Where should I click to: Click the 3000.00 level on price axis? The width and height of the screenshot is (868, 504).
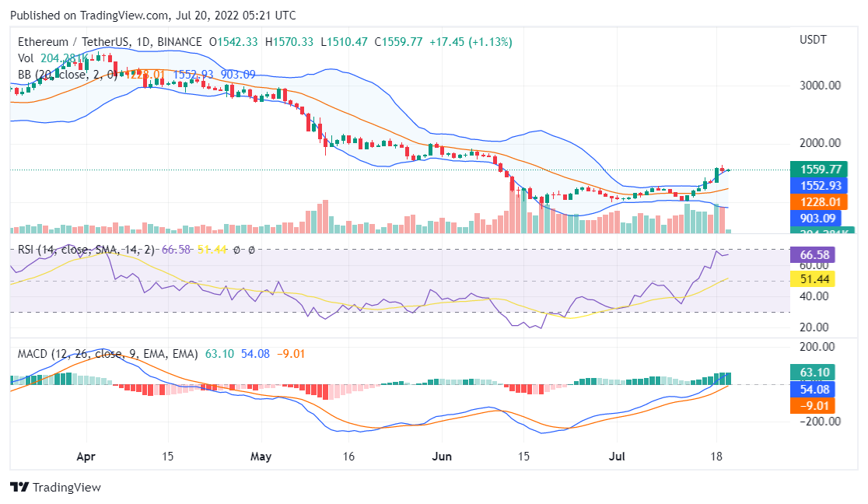(x=819, y=86)
